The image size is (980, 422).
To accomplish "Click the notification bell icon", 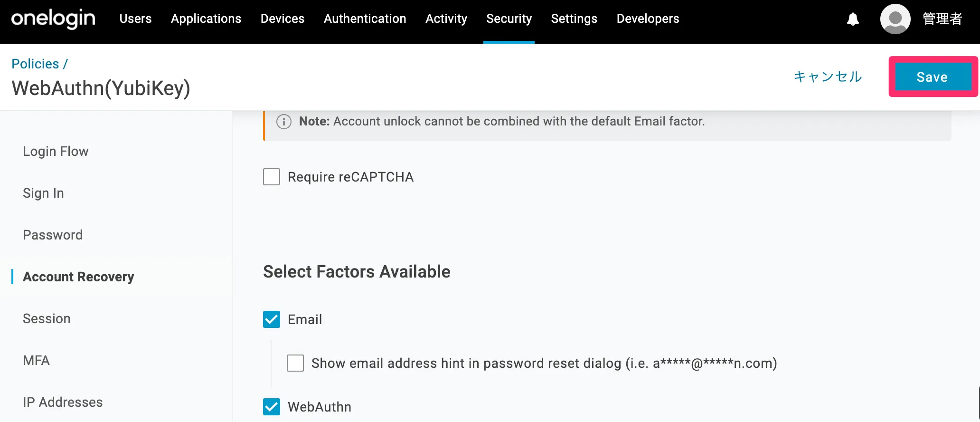I will [853, 19].
